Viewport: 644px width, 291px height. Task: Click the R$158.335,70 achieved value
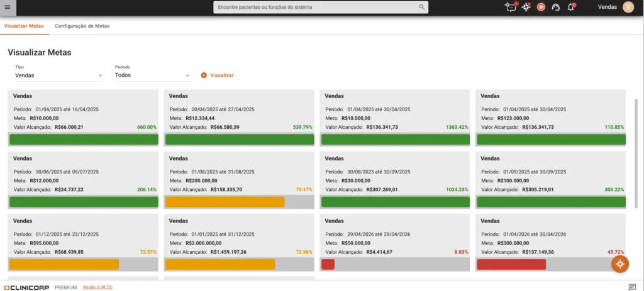pos(226,190)
